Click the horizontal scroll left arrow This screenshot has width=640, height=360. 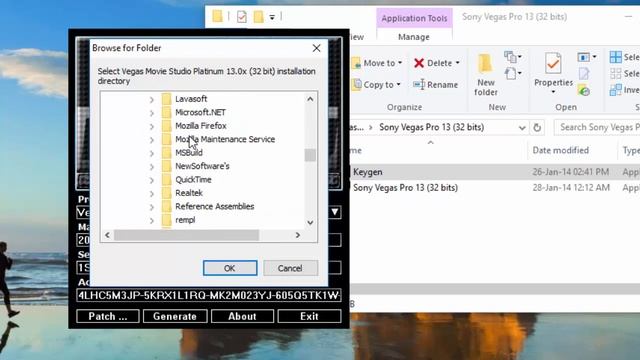[x=107, y=235]
